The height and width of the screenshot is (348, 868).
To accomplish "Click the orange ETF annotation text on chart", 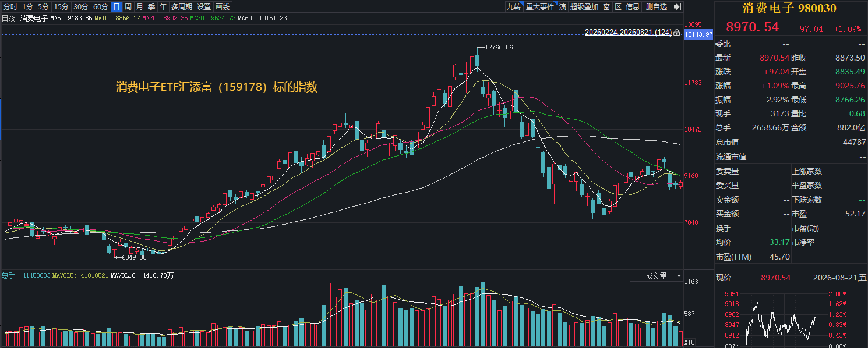I will click(217, 87).
